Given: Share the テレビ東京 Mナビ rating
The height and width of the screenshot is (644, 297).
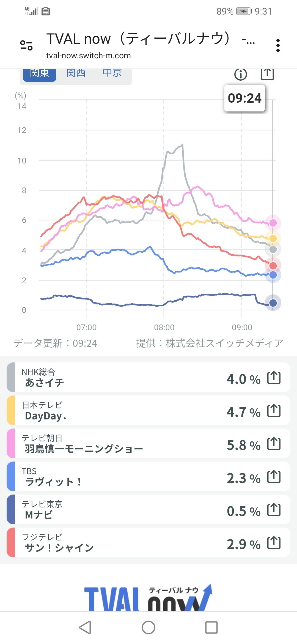Looking at the screenshot, I should pyautogui.click(x=274, y=510).
